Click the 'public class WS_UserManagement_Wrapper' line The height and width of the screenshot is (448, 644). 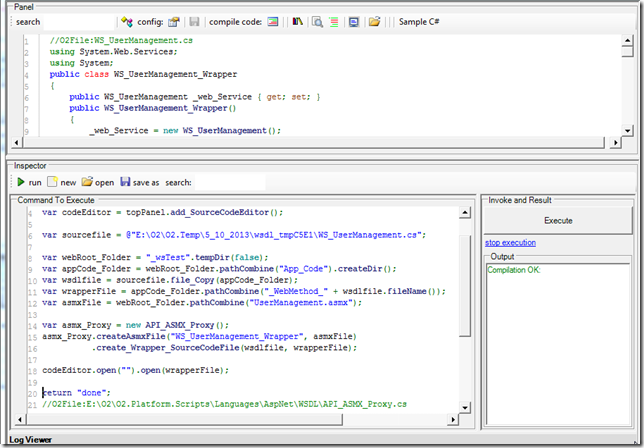tap(143, 74)
